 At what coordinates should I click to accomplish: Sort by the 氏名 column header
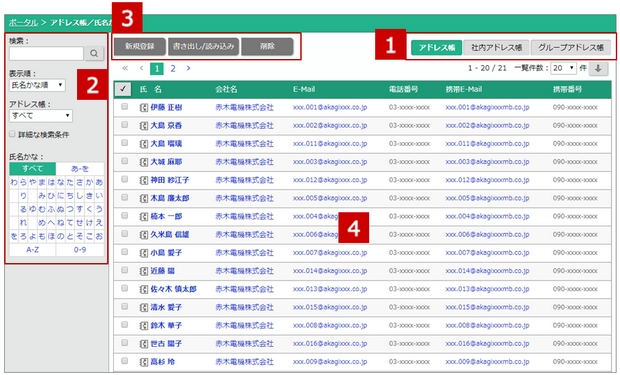pyautogui.click(x=151, y=89)
